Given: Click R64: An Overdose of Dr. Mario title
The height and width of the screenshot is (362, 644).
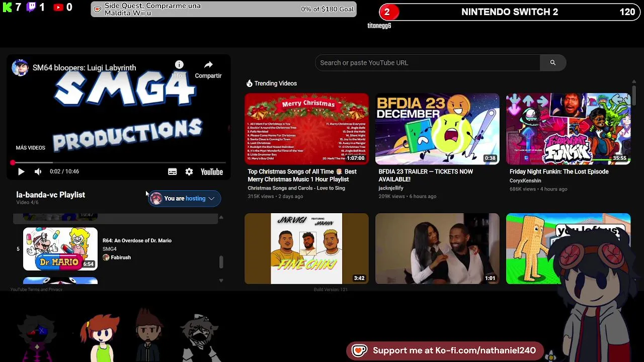Looking at the screenshot, I should click(137, 241).
